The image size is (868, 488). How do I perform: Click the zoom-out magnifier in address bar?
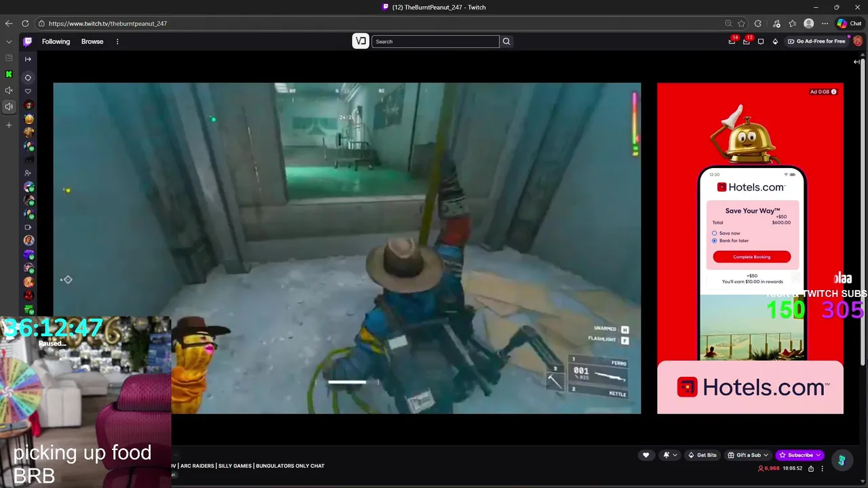(728, 24)
